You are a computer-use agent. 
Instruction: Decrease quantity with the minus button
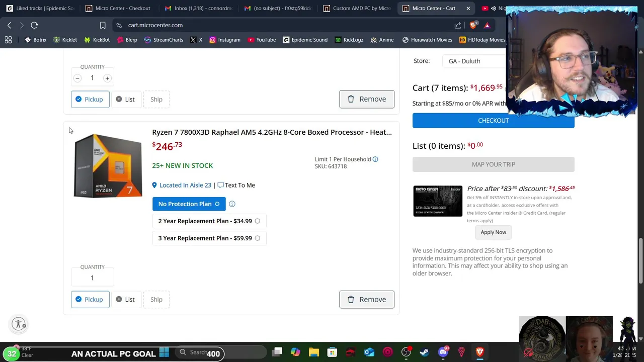(77, 78)
